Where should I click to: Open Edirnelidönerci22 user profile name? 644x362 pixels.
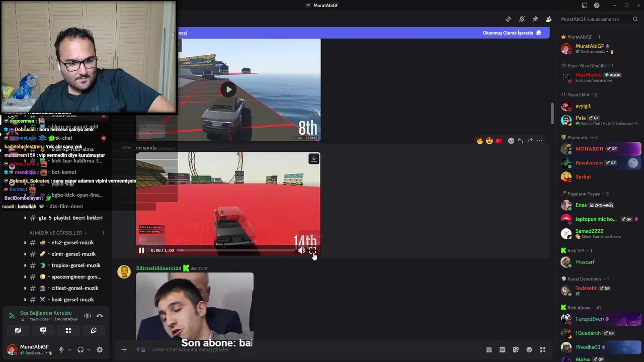click(x=158, y=268)
